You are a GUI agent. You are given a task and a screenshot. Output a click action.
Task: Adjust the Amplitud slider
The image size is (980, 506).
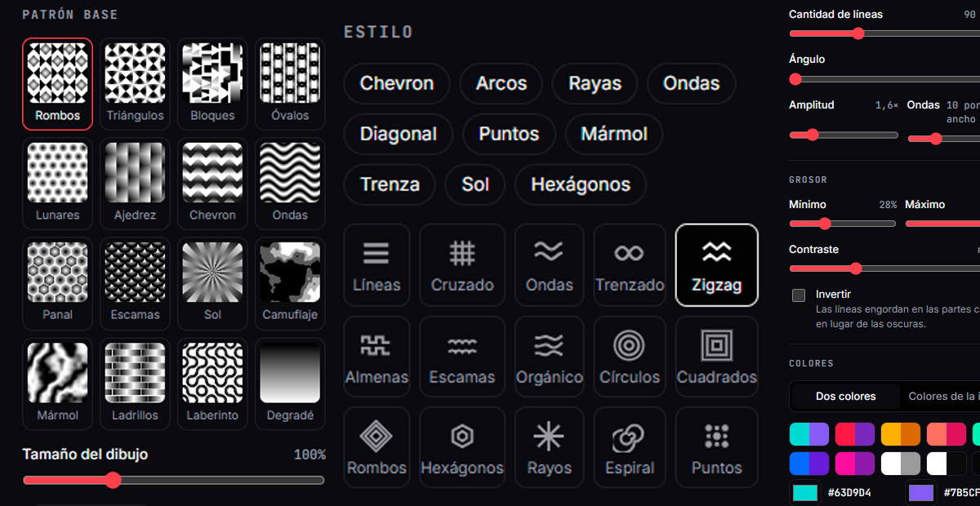[844, 135]
